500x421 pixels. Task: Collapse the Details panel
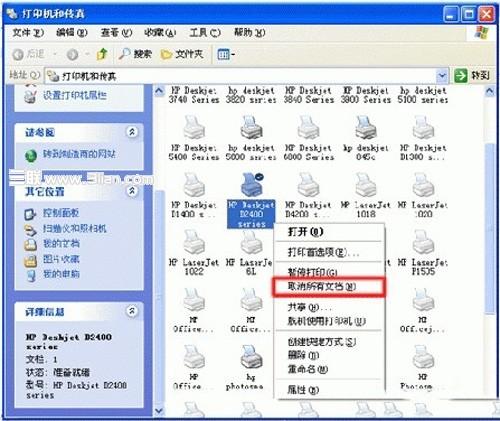pyautogui.click(x=132, y=311)
